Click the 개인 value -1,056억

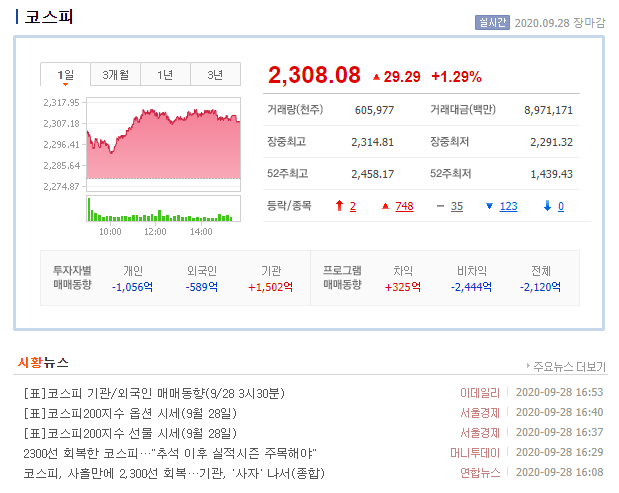click(132, 287)
